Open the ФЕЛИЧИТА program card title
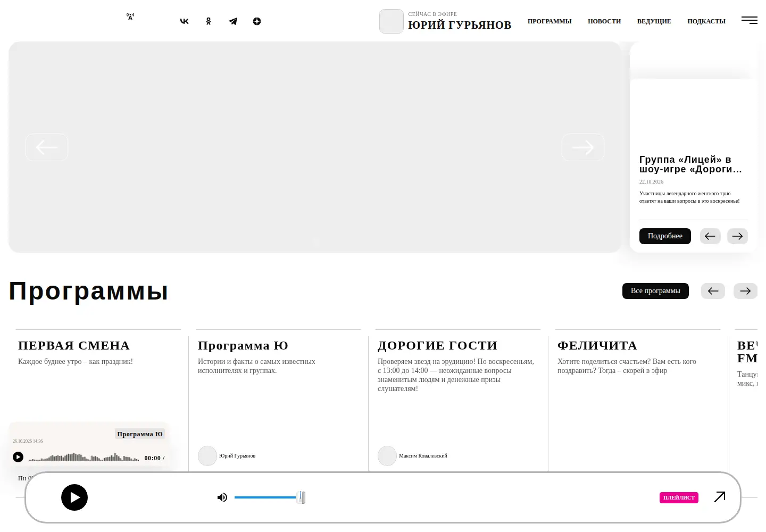This screenshot has width=766, height=532. tap(597, 345)
